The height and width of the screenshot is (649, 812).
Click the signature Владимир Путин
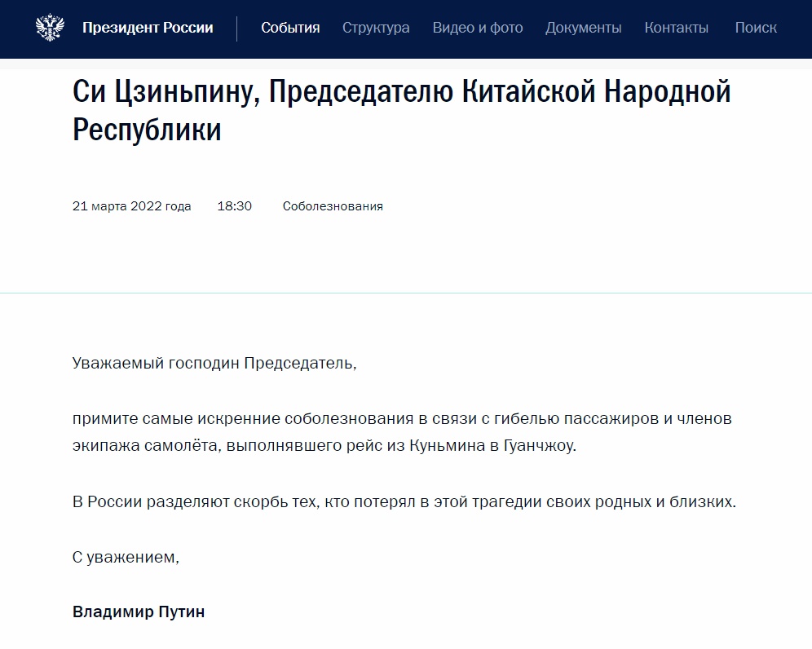click(139, 611)
